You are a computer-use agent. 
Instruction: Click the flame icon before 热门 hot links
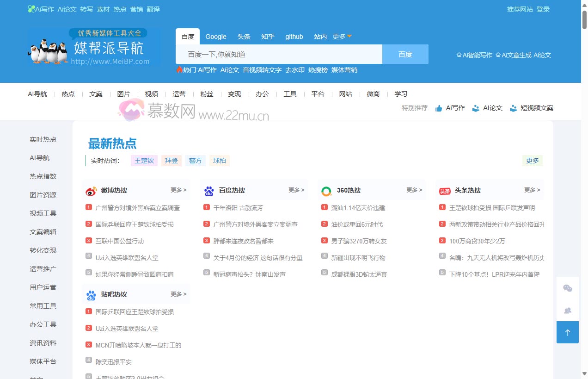(x=180, y=70)
